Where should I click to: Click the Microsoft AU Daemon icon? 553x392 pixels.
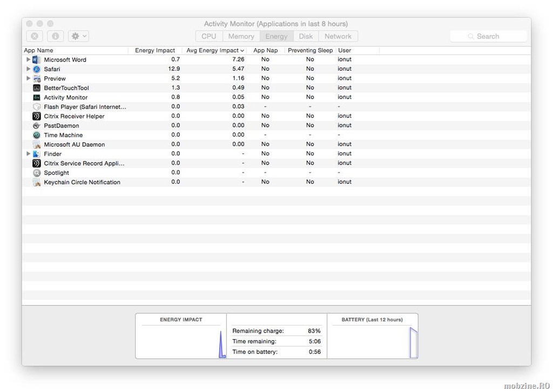click(x=36, y=145)
